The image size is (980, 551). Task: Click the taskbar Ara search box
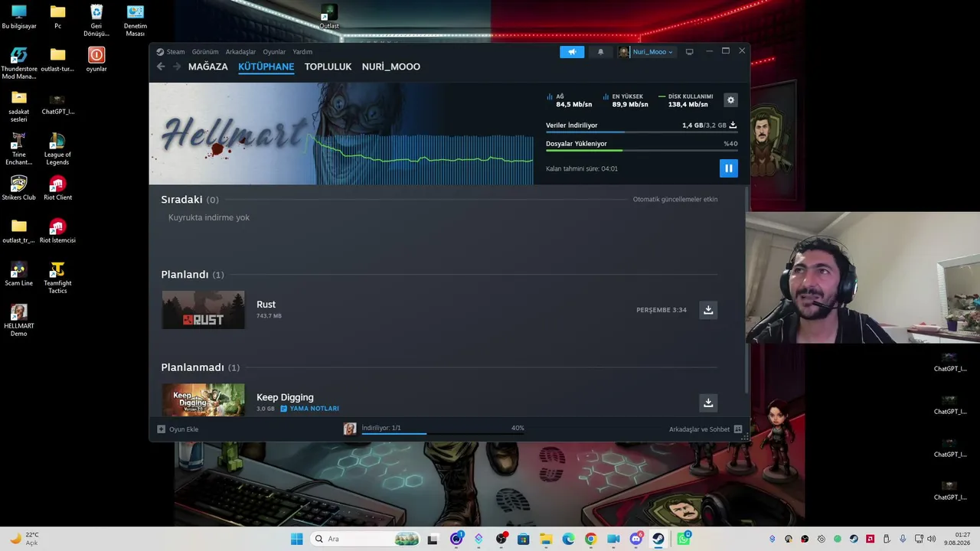[x=366, y=539]
